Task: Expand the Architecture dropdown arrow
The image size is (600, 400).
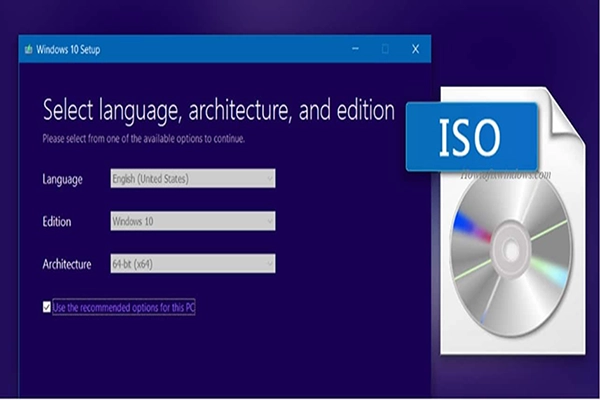Action: point(268,264)
